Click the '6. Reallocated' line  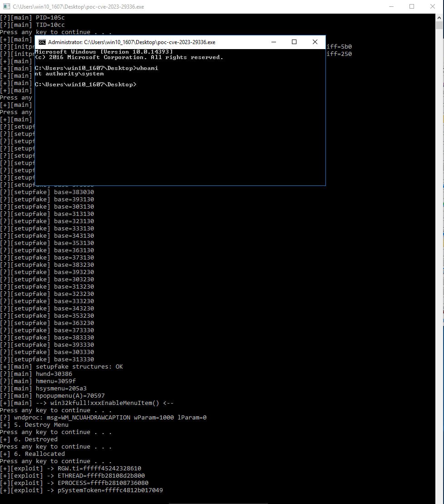32,454
